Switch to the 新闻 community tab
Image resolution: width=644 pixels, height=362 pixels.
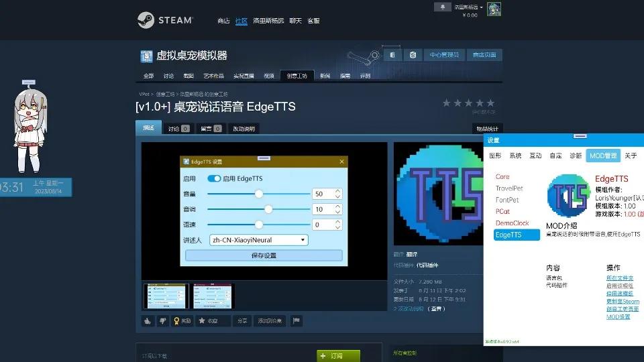[325, 76]
